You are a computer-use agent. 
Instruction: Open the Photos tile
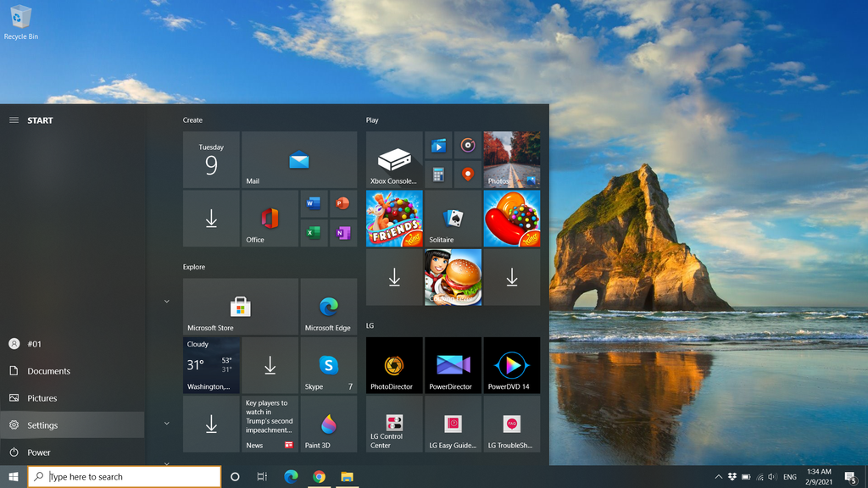click(x=511, y=159)
